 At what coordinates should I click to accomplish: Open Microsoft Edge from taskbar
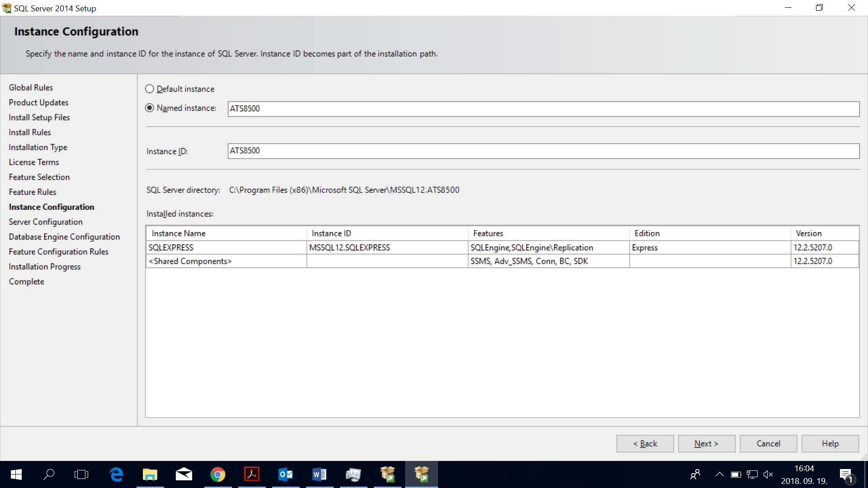click(x=116, y=474)
